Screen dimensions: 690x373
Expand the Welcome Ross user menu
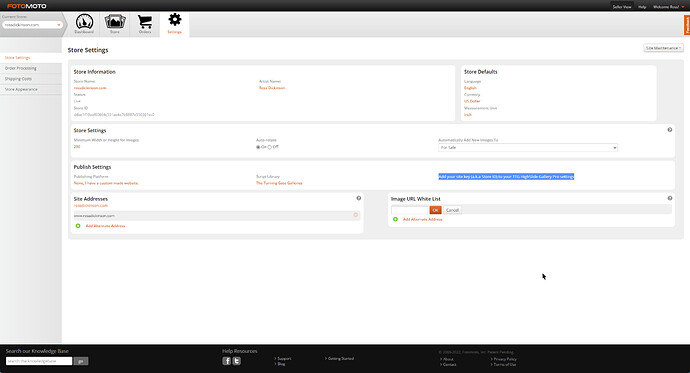tap(668, 7)
